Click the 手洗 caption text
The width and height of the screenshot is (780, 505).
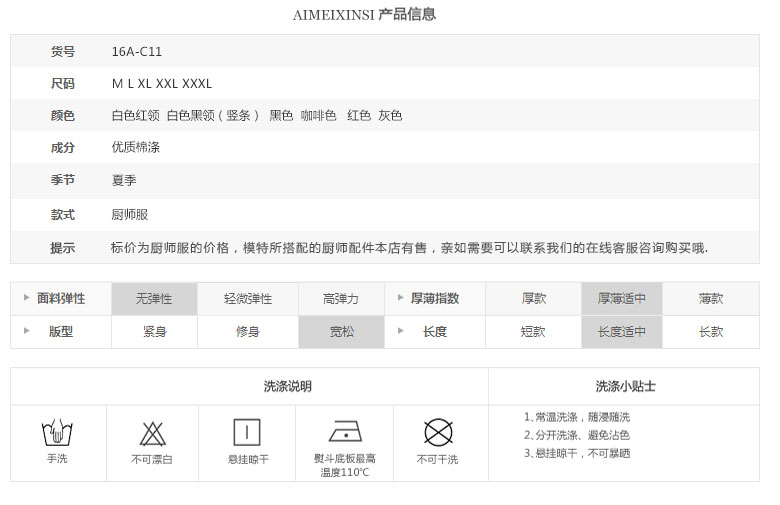pyautogui.click(x=57, y=459)
